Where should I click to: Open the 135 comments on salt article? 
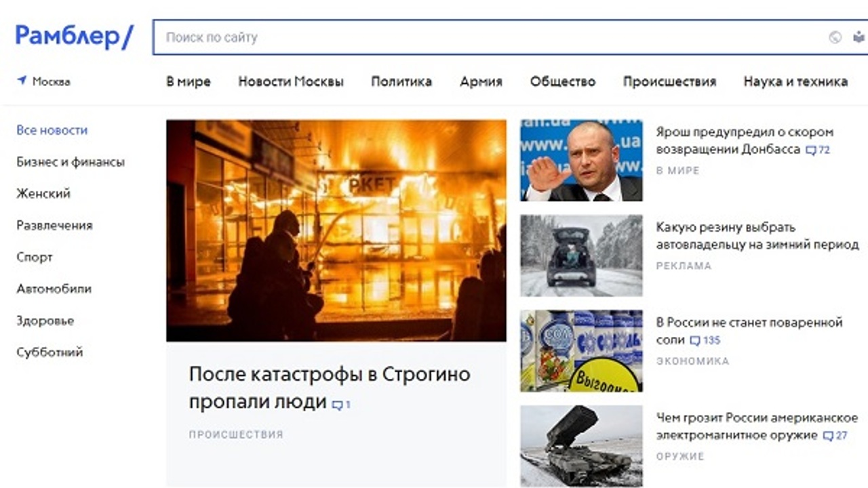tap(705, 340)
